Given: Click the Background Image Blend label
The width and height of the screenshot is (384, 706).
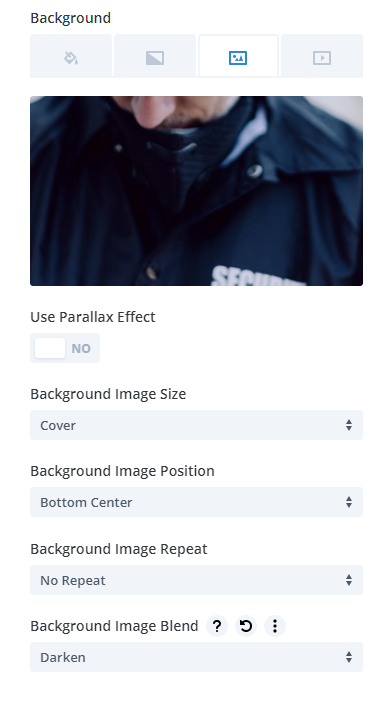Looking at the screenshot, I should [114, 626].
